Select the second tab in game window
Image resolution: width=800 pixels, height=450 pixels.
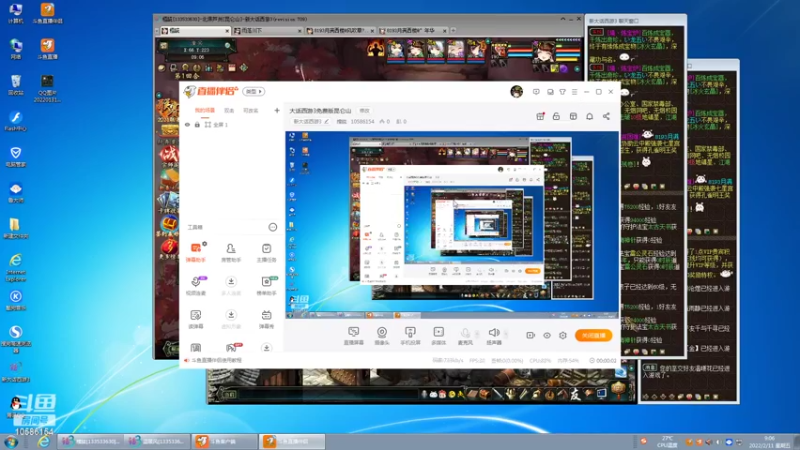267,31
